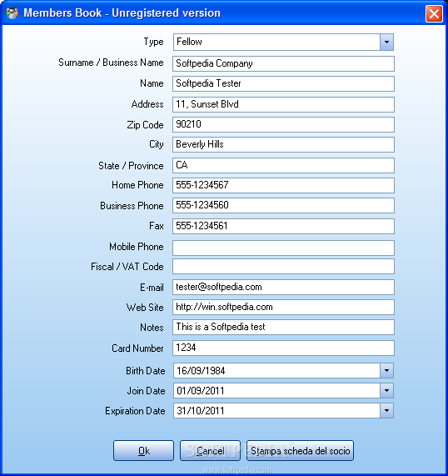The image size is (448, 476).
Task: Select the City field
Action: coord(283,144)
